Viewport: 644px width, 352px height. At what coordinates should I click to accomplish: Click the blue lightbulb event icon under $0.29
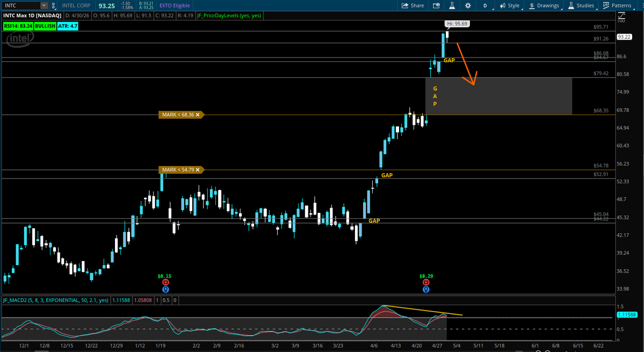tap(426, 289)
